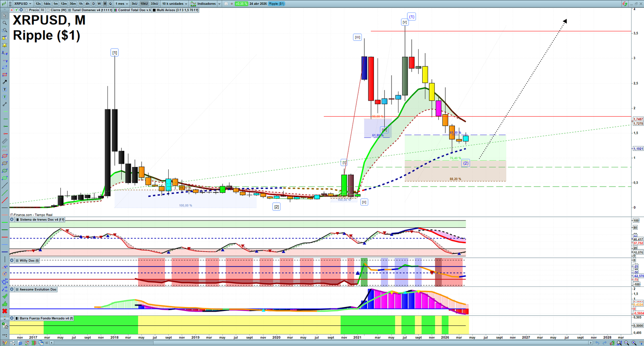This screenshot has height=346, width=644.
Task: Switch to the 4h timeframe
Action: (87, 4)
